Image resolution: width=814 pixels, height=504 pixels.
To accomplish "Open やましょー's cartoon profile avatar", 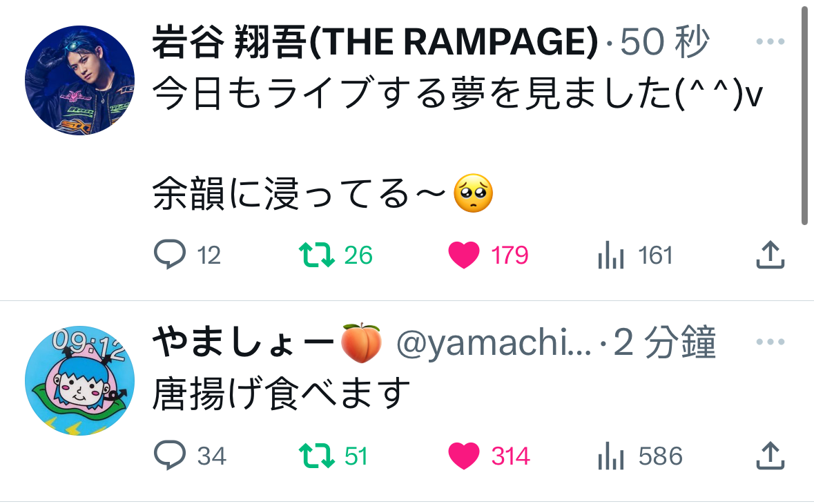I will click(x=80, y=380).
